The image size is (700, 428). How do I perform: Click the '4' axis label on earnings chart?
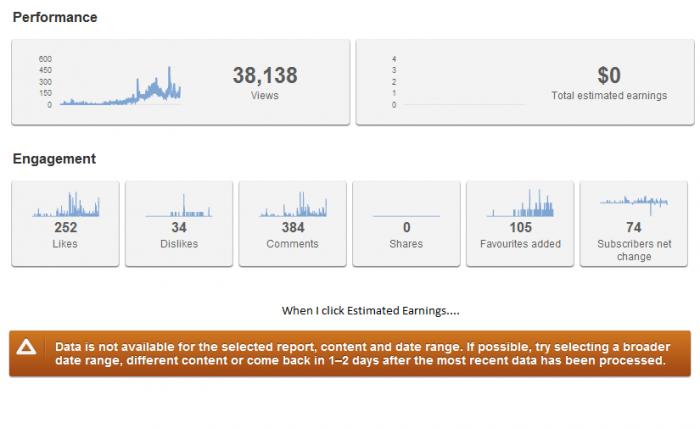click(394, 59)
